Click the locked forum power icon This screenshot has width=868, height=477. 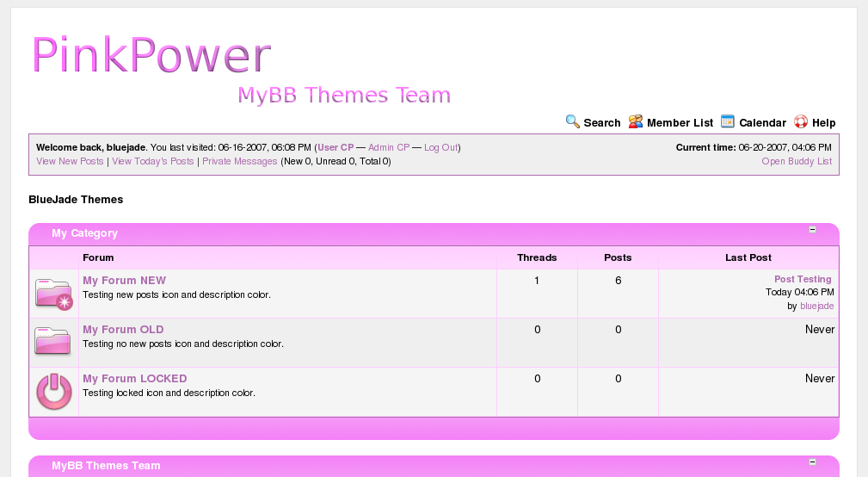pos(53,392)
